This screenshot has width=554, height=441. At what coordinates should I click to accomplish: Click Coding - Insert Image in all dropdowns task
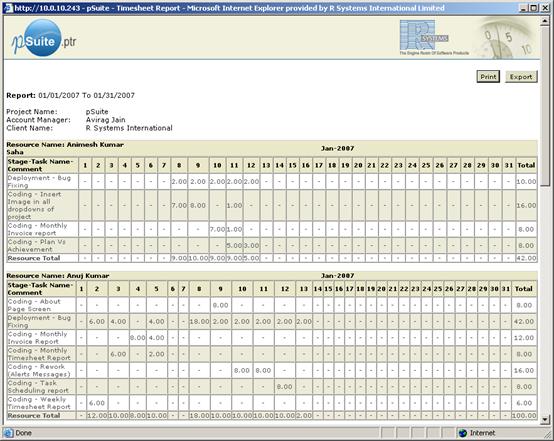[x=35, y=205]
